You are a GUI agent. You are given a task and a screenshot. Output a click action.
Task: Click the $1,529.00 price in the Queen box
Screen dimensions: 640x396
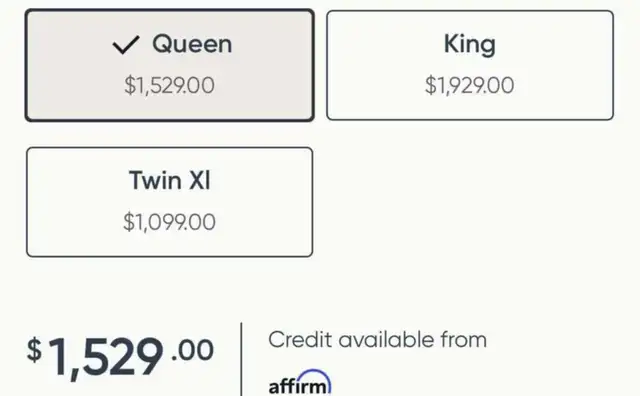(x=169, y=85)
